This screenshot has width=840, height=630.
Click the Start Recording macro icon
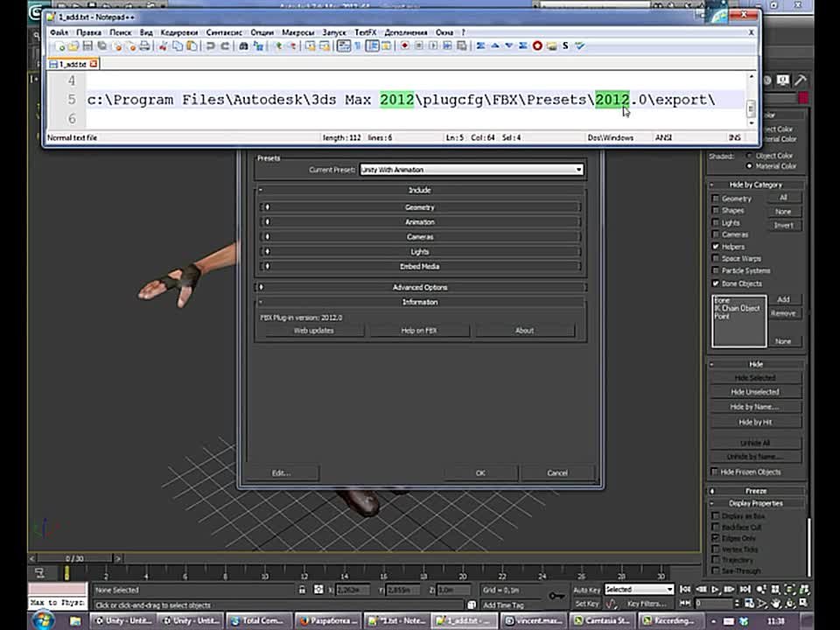[405, 46]
